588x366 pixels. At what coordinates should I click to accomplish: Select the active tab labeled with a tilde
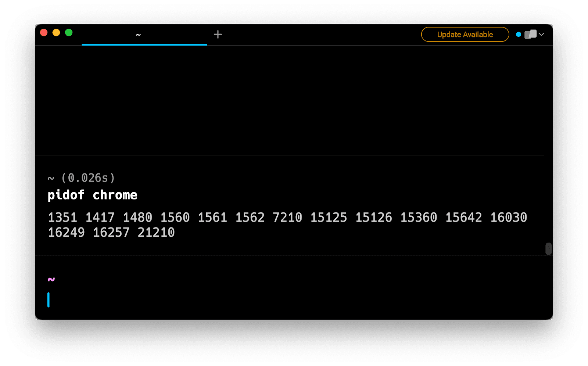pyautogui.click(x=139, y=35)
